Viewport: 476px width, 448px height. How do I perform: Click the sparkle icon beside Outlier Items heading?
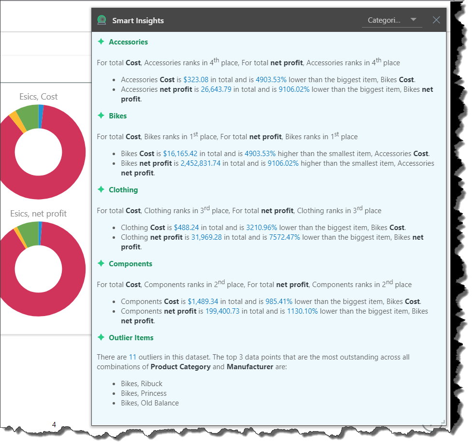click(x=101, y=337)
